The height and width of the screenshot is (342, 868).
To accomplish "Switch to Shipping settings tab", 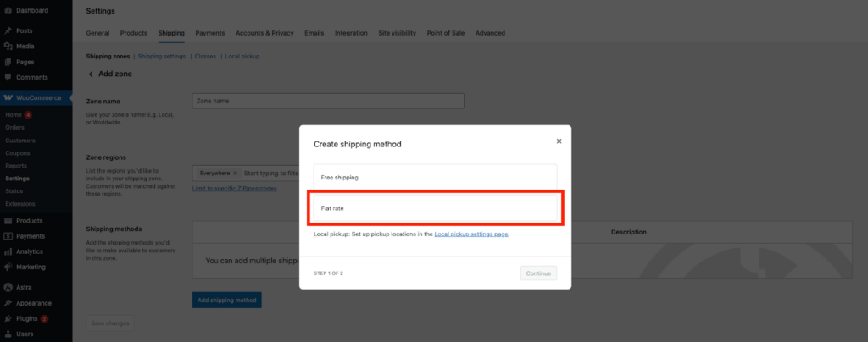I will [171, 33].
